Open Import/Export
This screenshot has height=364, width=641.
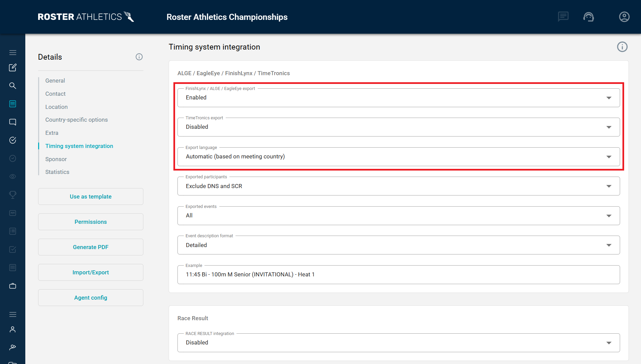[90, 272]
